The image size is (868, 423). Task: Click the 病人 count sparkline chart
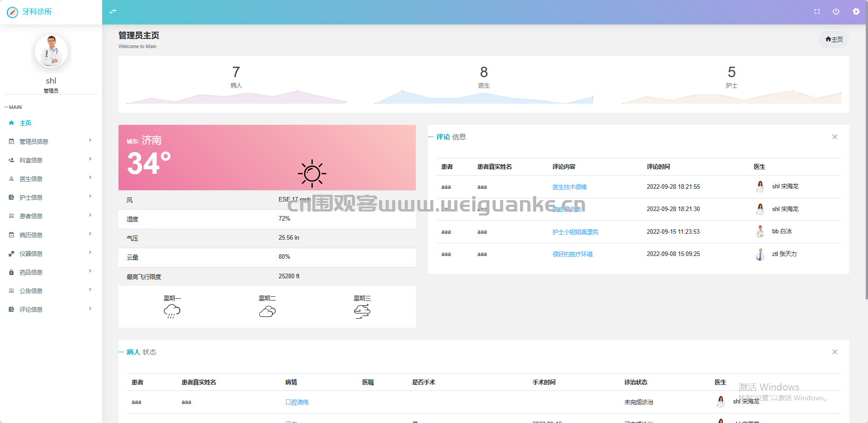click(x=236, y=97)
